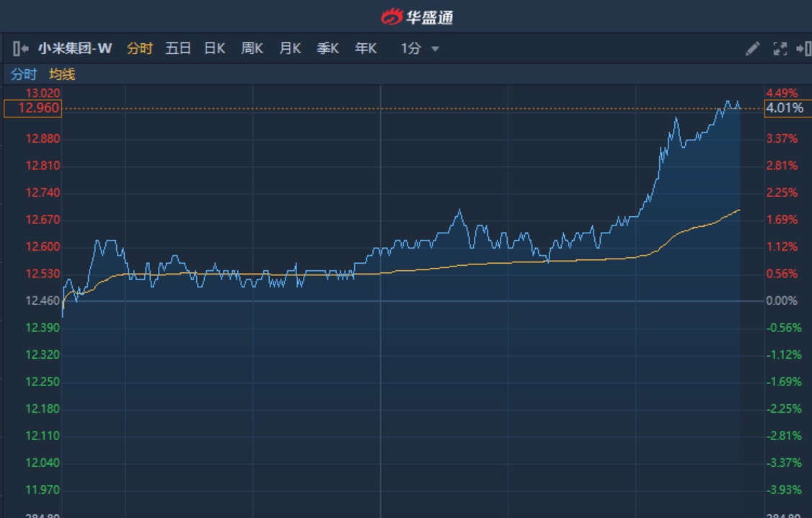The height and width of the screenshot is (518, 812).
Task: Click the pencil drawing tool icon
Action: [752, 49]
